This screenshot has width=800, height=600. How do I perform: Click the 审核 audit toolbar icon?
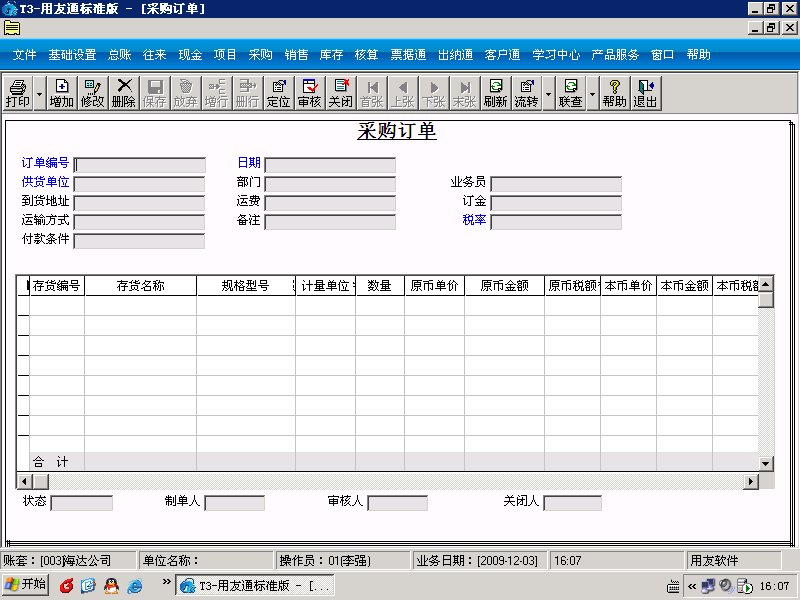(x=310, y=93)
